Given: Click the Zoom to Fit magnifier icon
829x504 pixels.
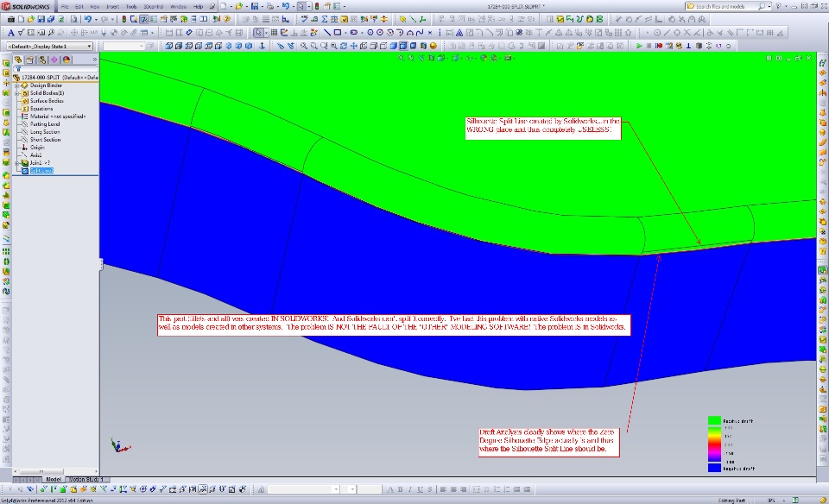Looking at the screenshot, I should click(303, 46).
